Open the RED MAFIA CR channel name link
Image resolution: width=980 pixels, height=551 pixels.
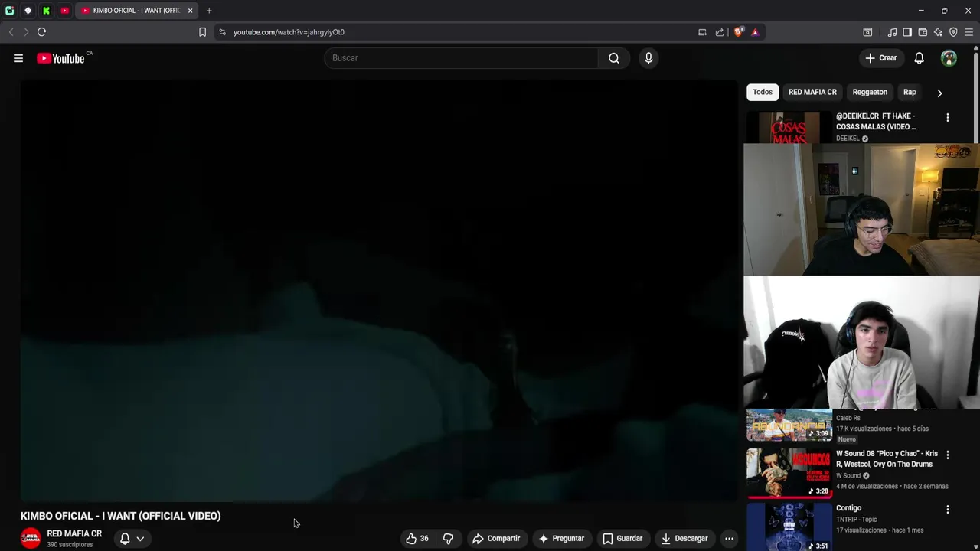click(74, 534)
